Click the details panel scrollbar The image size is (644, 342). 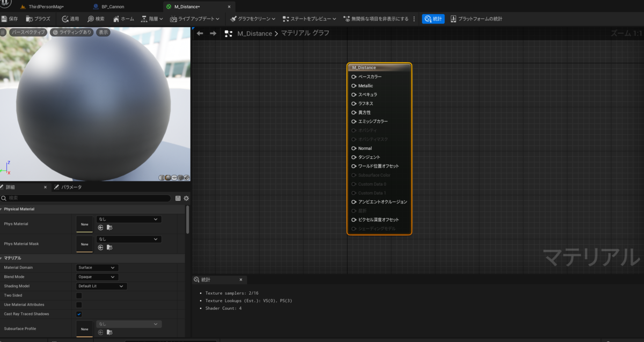coord(187,220)
